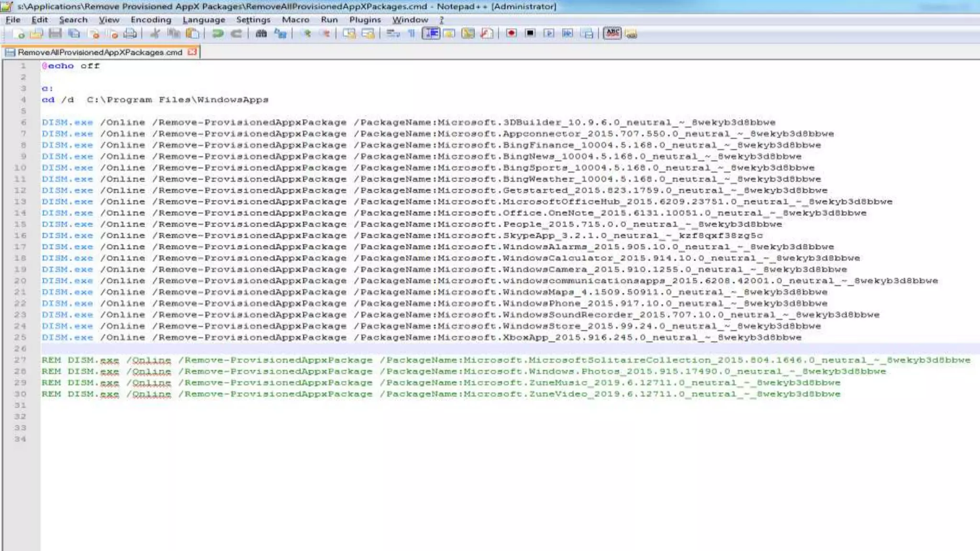Redo the last undone edit
980x551 pixels.
pyautogui.click(x=236, y=33)
